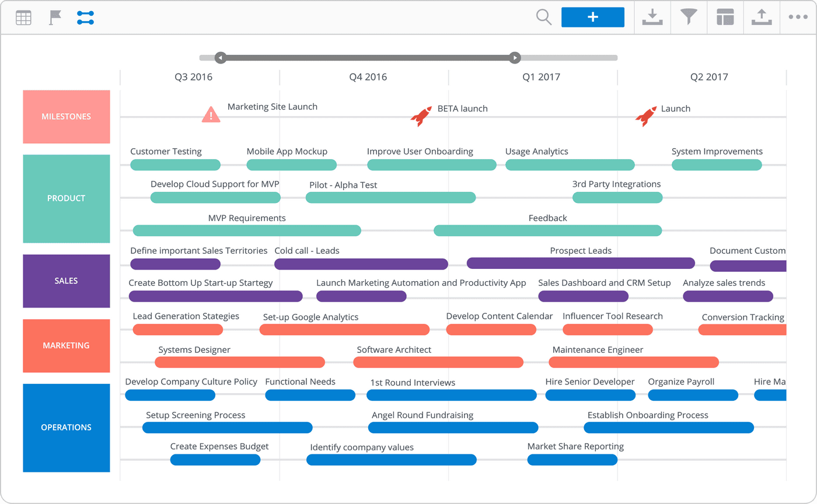Open the Setup Screening Process bar
This screenshot has height=504, width=817.
pos(228,428)
